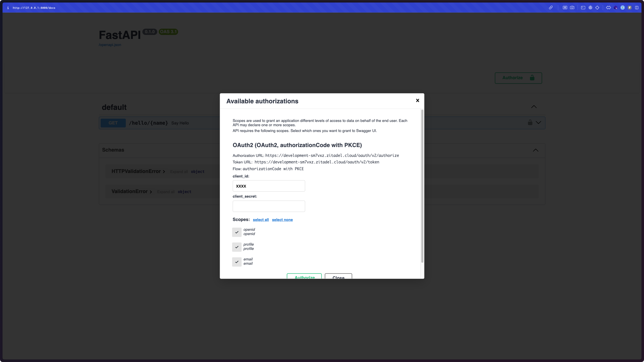This screenshot has height=362, width=644.
Task: Click the camera screenshot icon
Action: coord(572,8)
